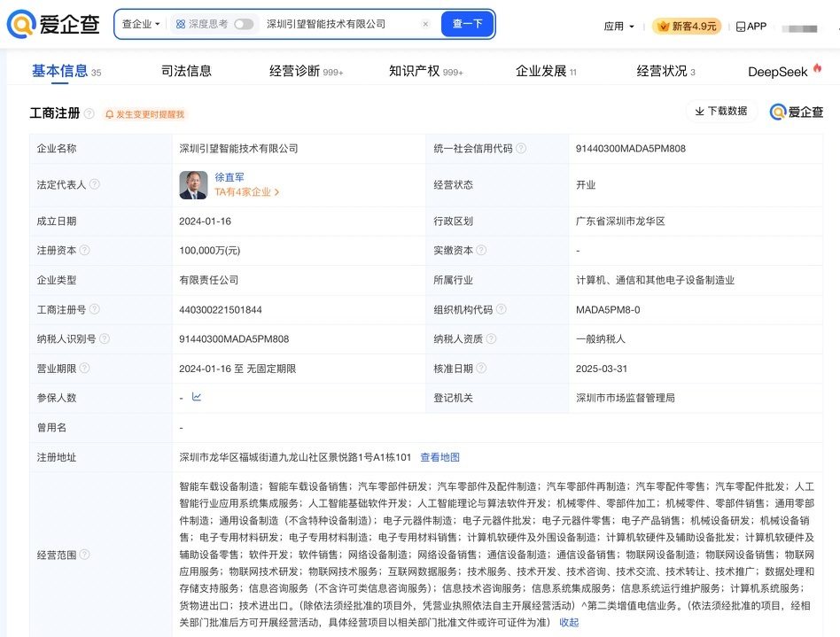The image size is (840, 637).
Task: Expand the 应用 dropdown menu
Action: click(x=619, y=27)
